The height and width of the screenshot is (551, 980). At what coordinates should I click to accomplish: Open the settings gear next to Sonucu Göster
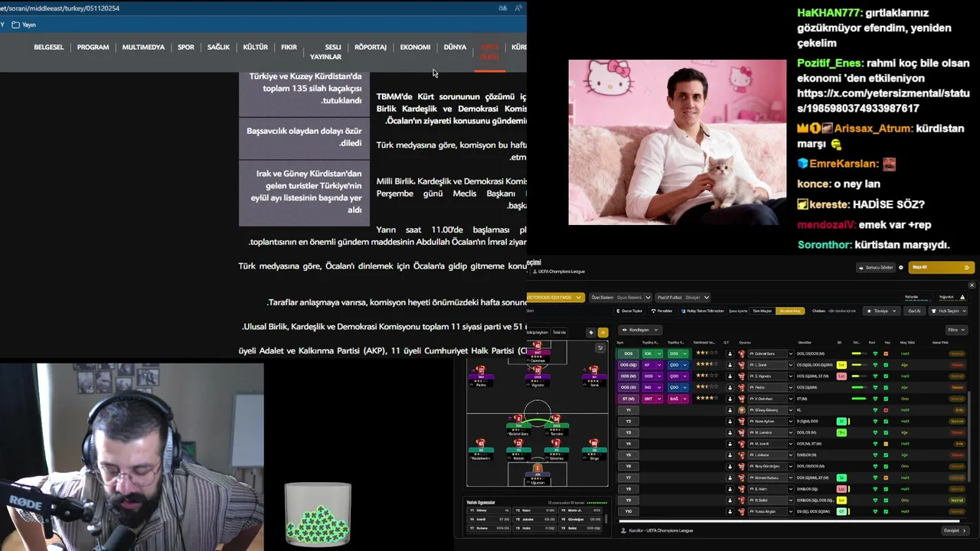click(x=900, y=268)
